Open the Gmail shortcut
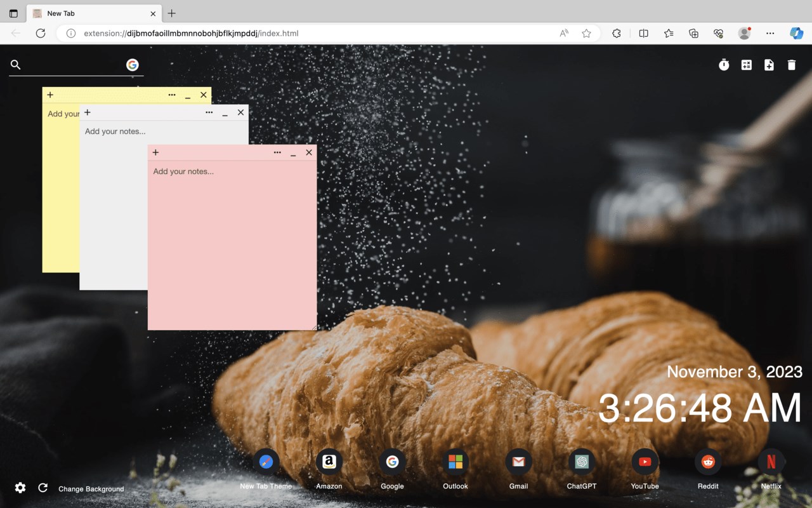 (518, 470)
